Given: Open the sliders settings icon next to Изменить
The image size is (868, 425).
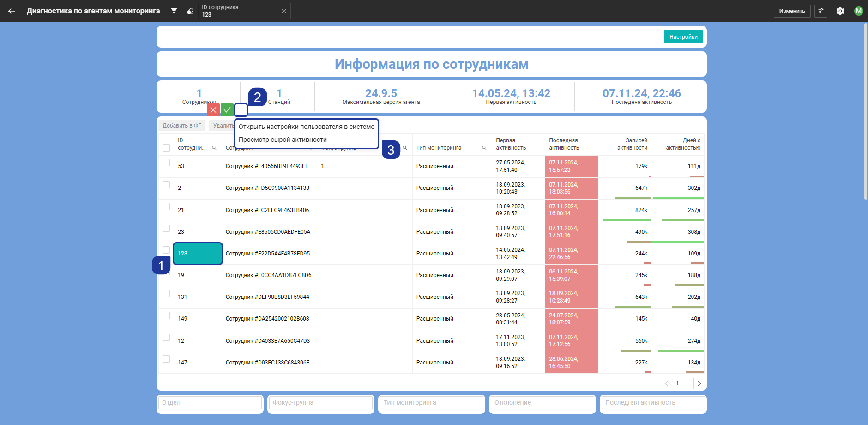Looking at the screenshot, I should click(x=821, y=11).
